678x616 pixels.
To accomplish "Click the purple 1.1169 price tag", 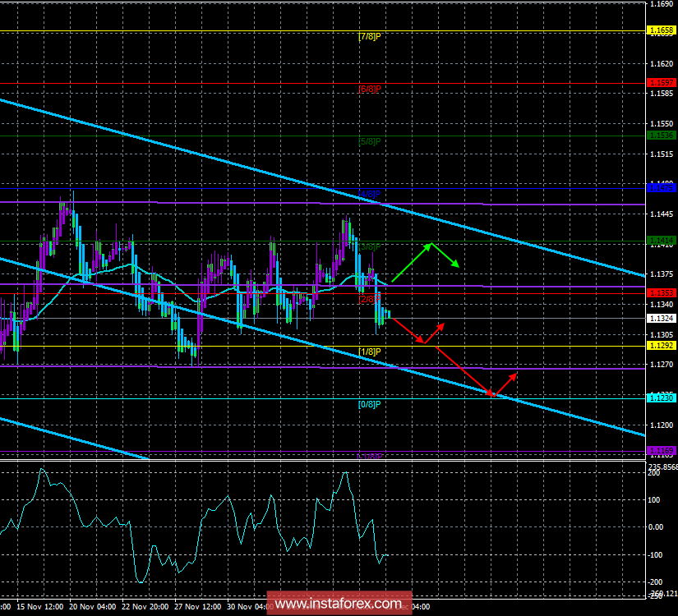I will [x=662, y=450].
